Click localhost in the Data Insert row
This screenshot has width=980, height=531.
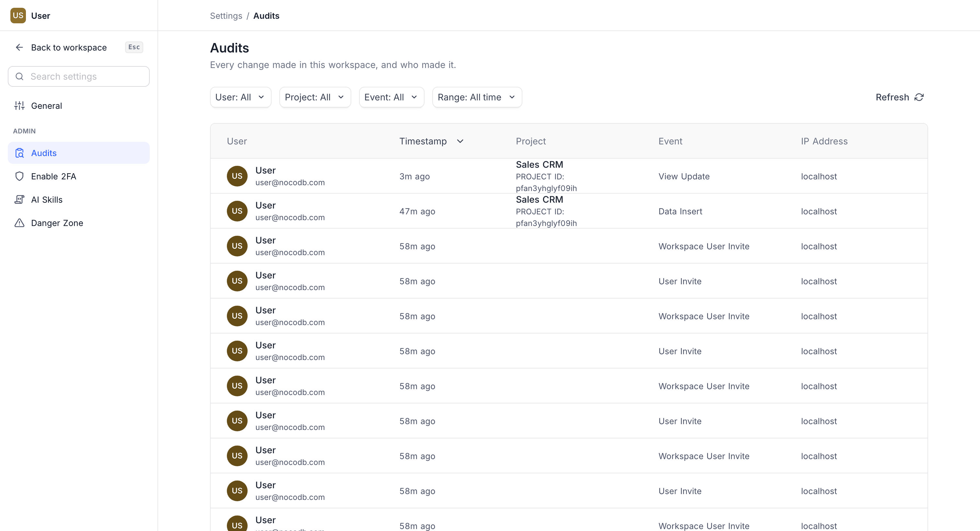pyautogui.click(x=819, y=211)
